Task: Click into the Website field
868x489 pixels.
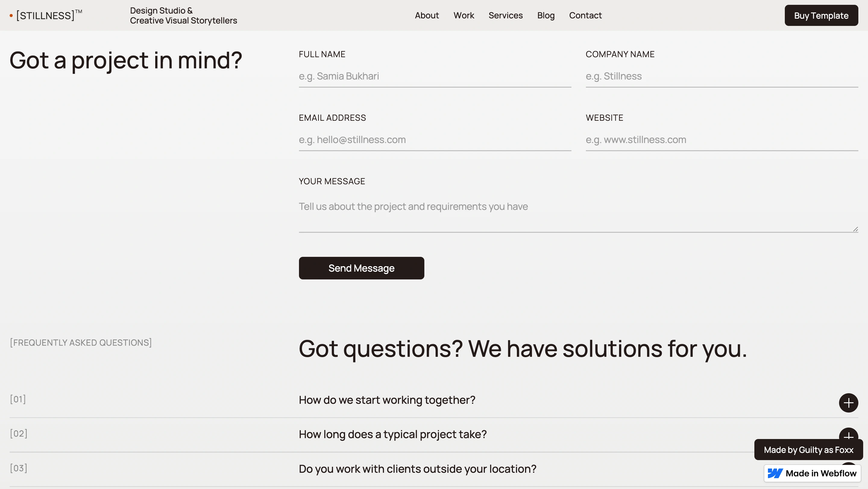Action: pyautogui.click(x=722, y=140)
